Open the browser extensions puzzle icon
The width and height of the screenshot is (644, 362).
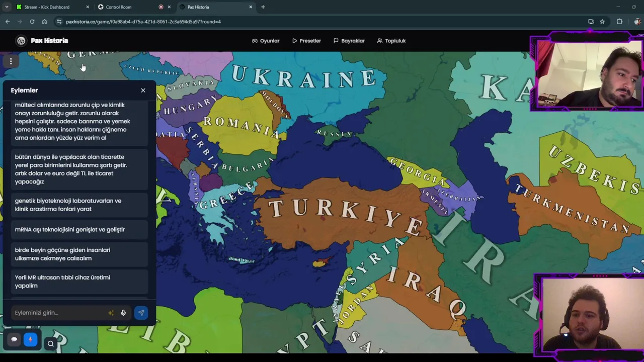pyautogui.click(x=619, y=22)
